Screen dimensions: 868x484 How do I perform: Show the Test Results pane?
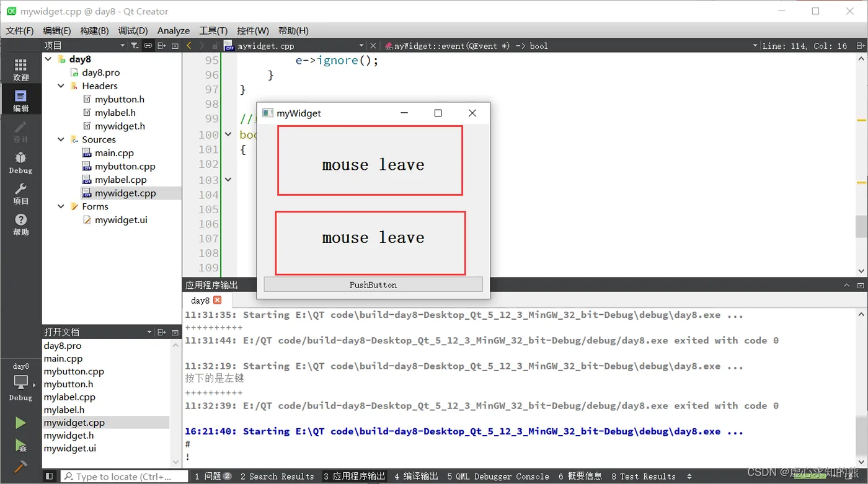point(644,476)
